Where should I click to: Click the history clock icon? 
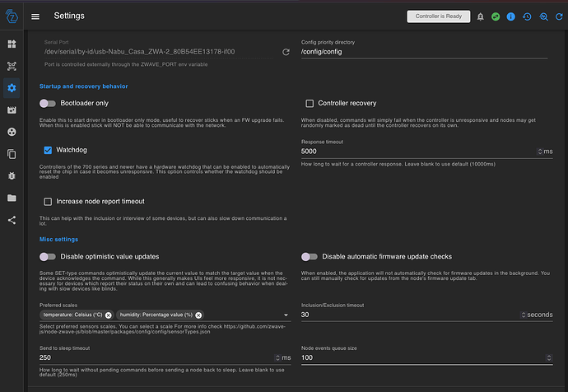click(527, 16)
